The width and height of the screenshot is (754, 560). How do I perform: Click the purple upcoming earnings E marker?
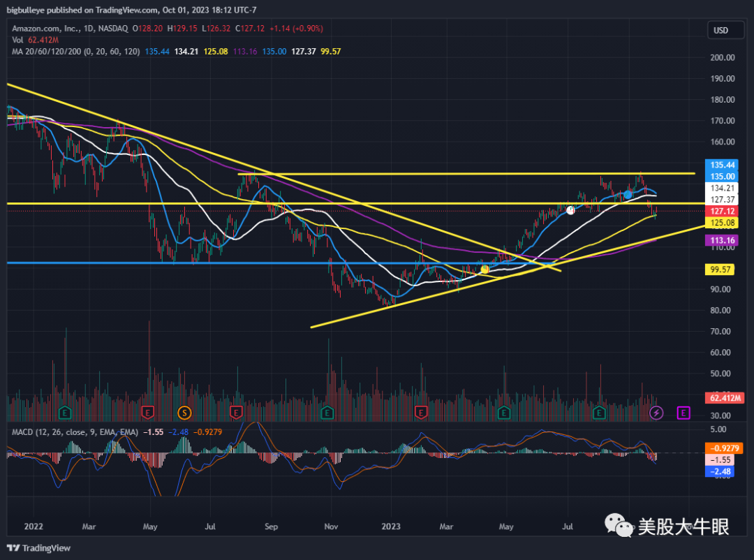[683, 412]
